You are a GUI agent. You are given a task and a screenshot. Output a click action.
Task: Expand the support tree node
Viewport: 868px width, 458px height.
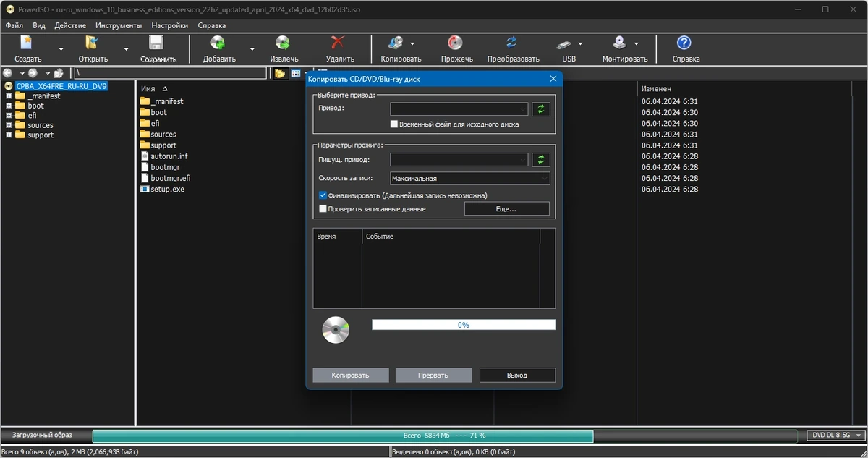pyautogui.click(x=9, y=135)
